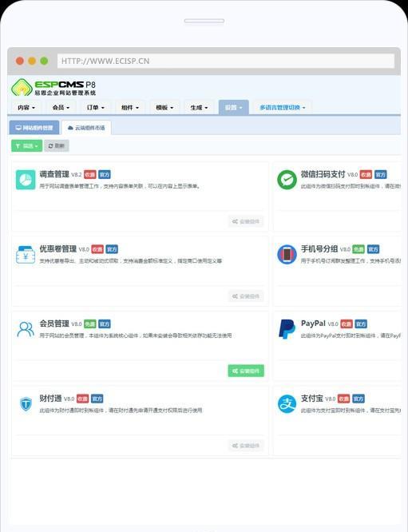Image resolution: width=408 pixels, height=532 pixels.
Task: Click the blue 官方 badge on 调查管理
Action: click(x=105, y=174)
